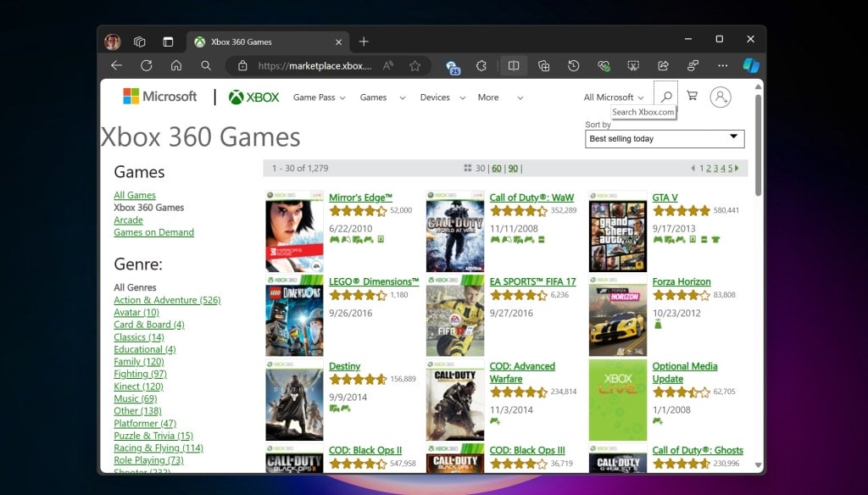Open the shopping cart icon
This screenshot has width=868, height=495.
tap(692, 96)
